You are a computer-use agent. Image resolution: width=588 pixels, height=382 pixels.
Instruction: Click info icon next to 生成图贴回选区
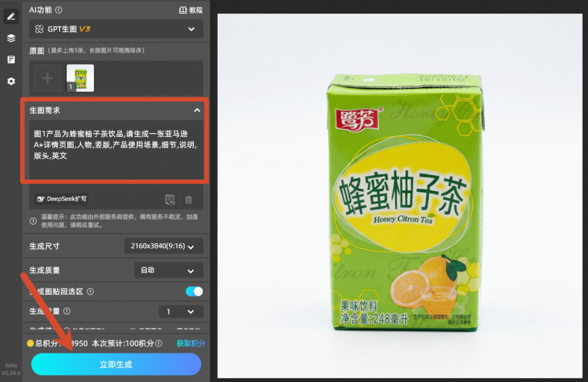[90, 291]
